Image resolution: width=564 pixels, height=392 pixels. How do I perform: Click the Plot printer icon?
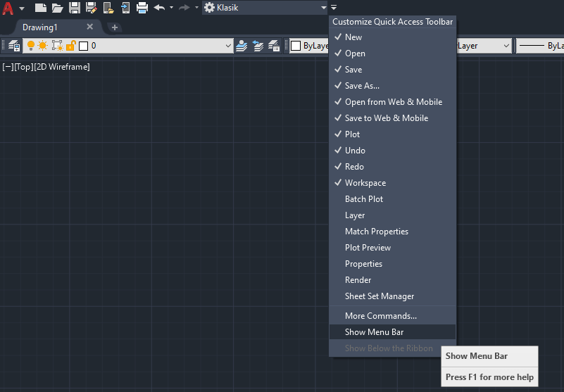coord(142,8)
